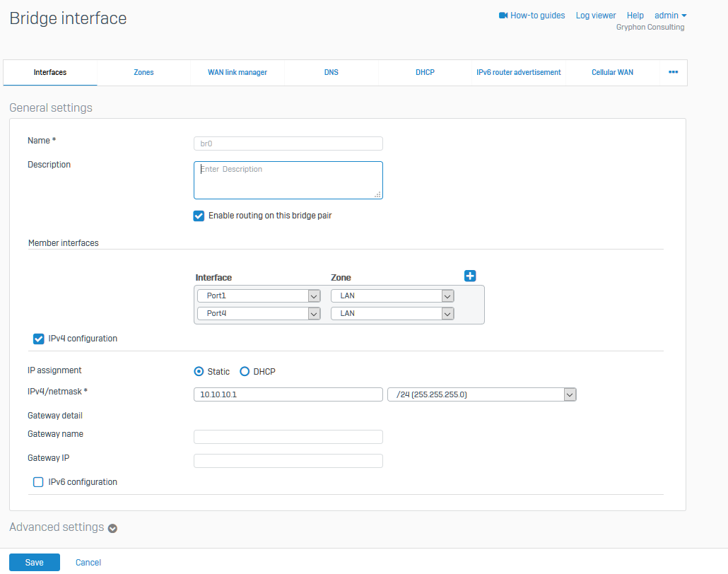Switch to the Zones tab
728x574 pixels.
tap(144, 72)
